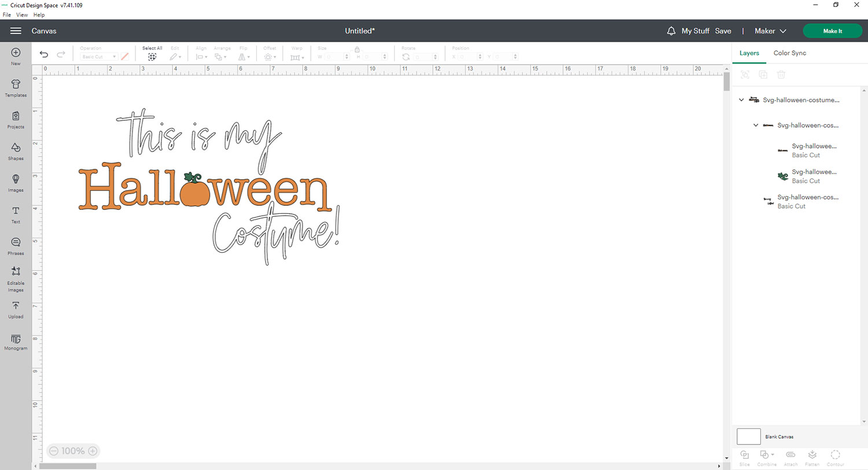Click the canvas vertical scrollbar thumb
The image size is (868, 470).
726,81
